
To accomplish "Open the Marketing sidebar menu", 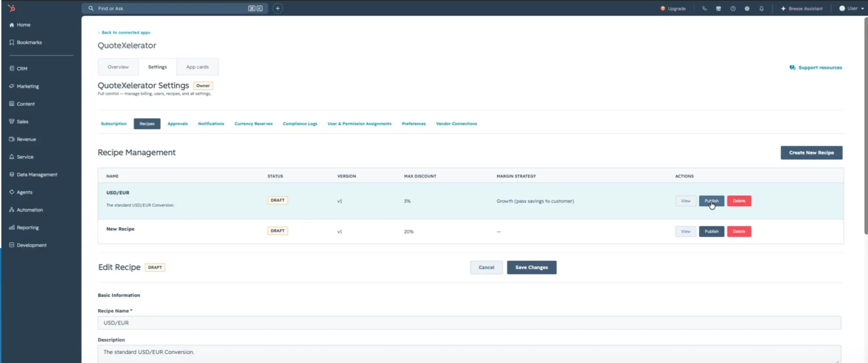I will click(x=24, y=86).
